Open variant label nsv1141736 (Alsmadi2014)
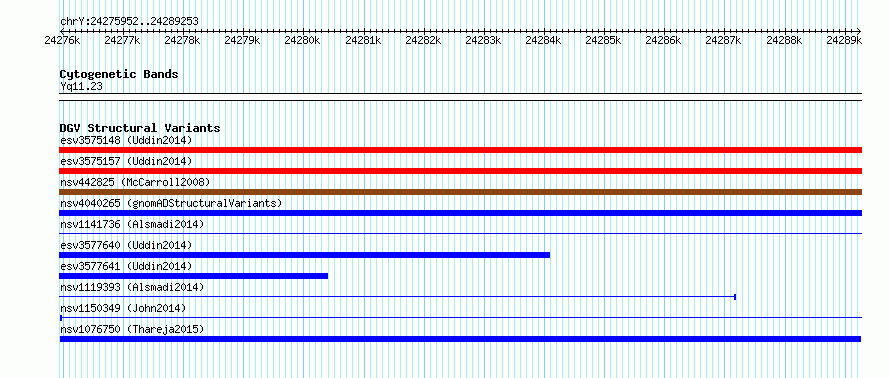This screenshot has width=890, height=378. click(x=132, y=224)
